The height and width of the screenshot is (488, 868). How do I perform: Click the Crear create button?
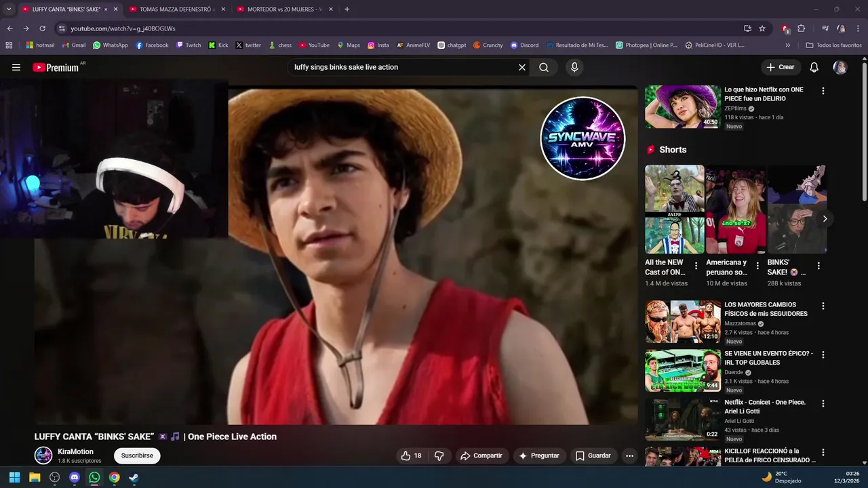pos(780,67)
